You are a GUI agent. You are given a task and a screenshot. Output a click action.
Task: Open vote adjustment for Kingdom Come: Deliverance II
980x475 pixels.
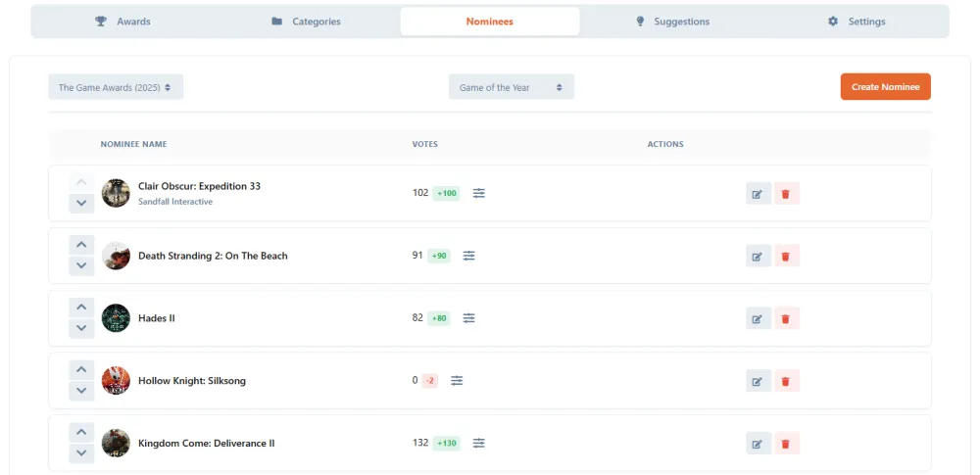click(x=479, y=443)
